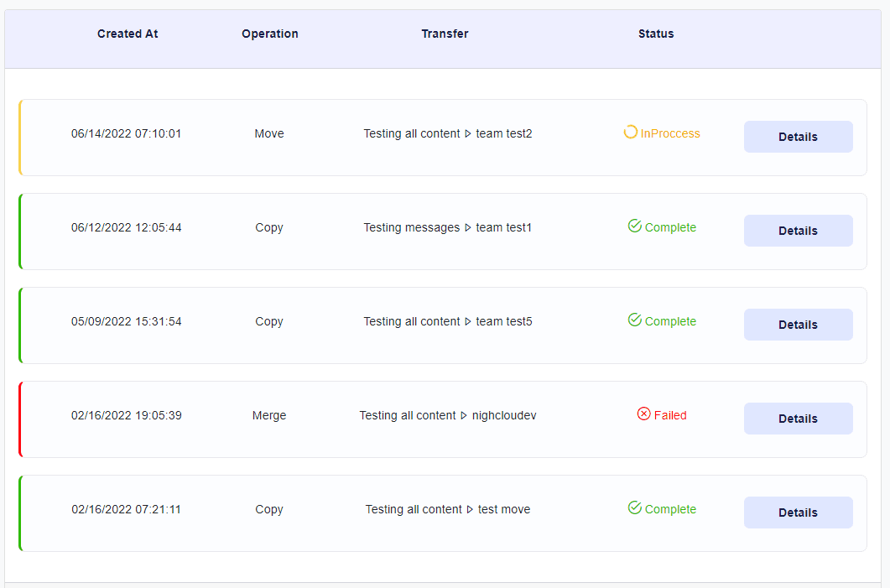Viewport: 890px width, 588px height.
Task: Click the Complete checkmark icon for team test5
Action: click(635, 320)
